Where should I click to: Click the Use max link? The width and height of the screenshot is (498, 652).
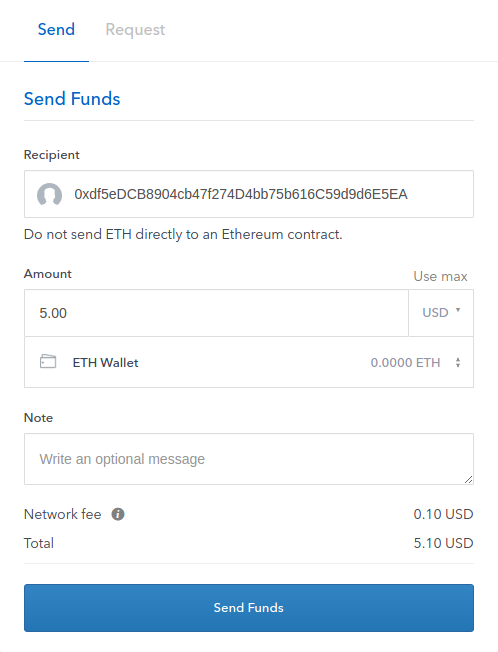[440, 276]
